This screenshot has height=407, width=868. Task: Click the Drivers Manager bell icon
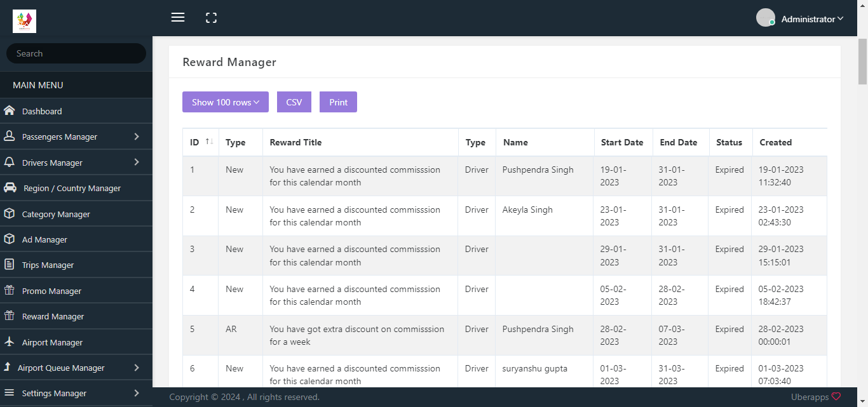(10, 163)
